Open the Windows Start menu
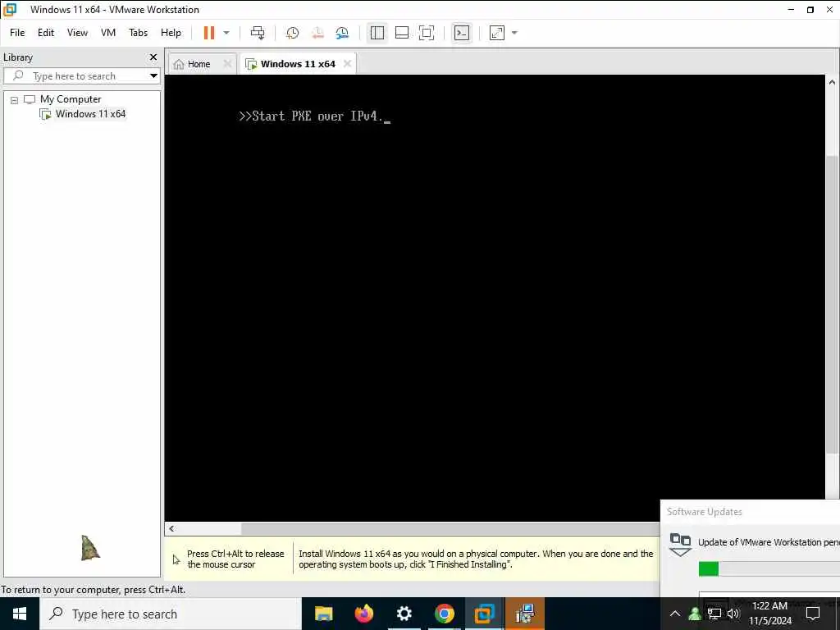This screenshot has width=840, height=630. point(20,614)
